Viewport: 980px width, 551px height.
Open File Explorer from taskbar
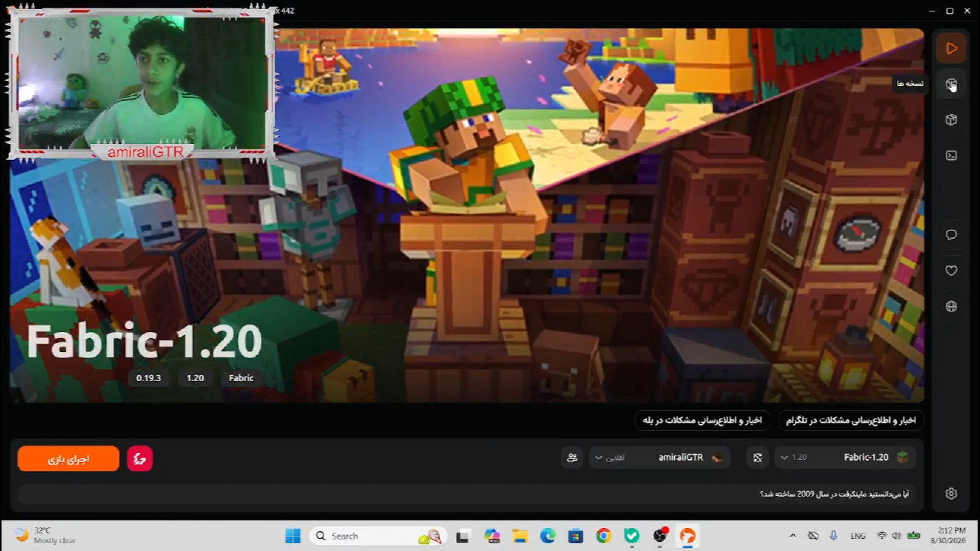coord(520,536)
